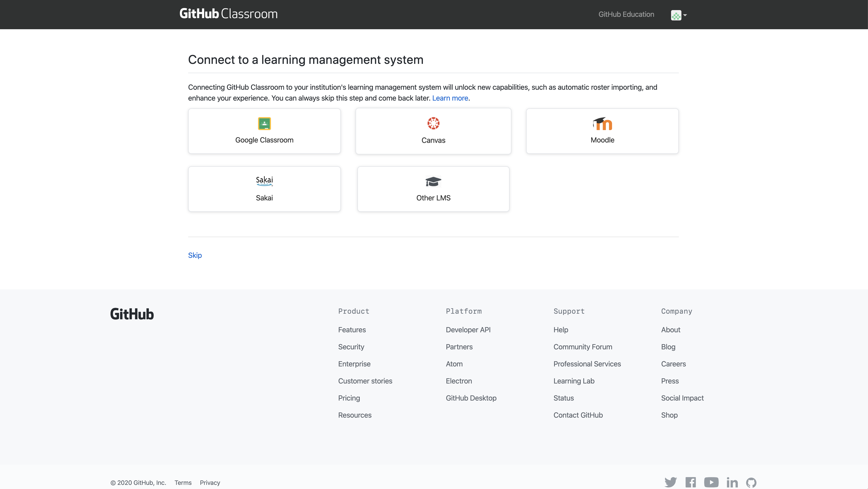
Task: Open the user avatar dropdown menu
Action: [679, 15]
